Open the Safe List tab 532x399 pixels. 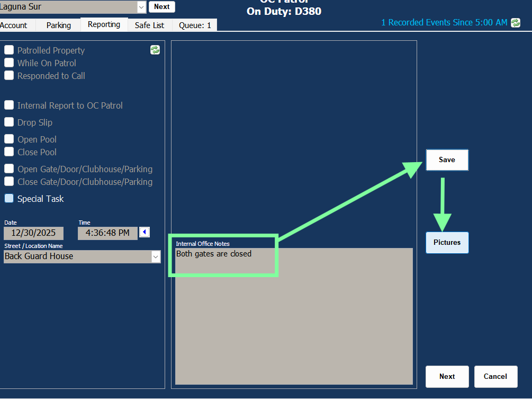pyautogui.click(x=149, y=25)
